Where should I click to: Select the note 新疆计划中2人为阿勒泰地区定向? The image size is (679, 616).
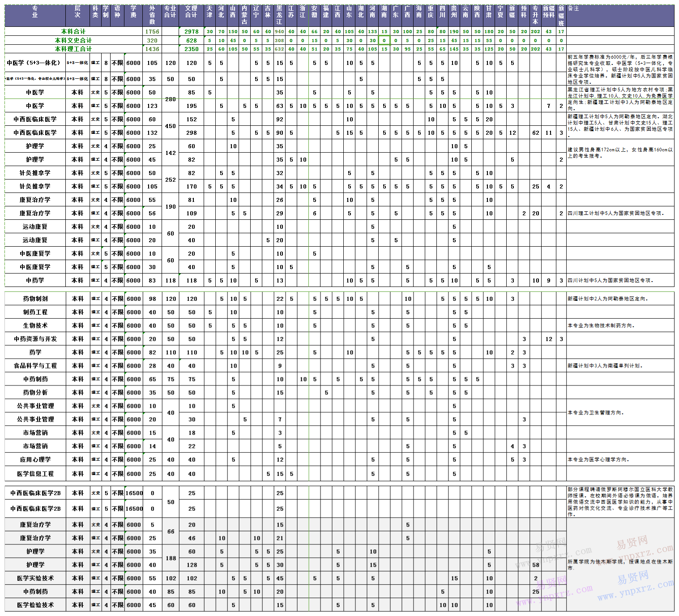point(607,299)
